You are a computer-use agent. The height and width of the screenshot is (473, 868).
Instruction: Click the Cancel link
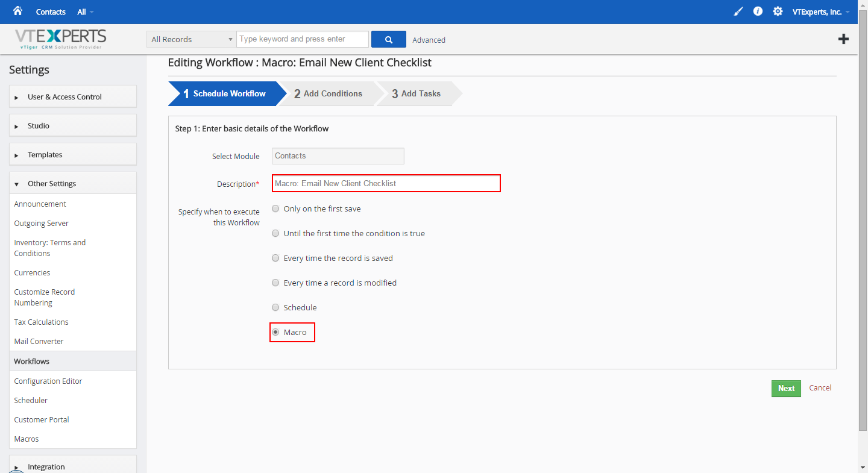tap(820, 387)
